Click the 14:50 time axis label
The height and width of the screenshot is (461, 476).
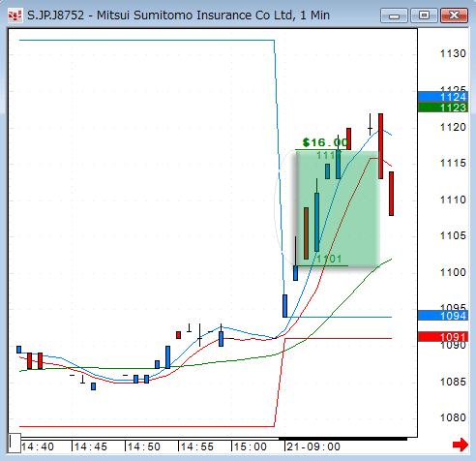click(144, 446)
